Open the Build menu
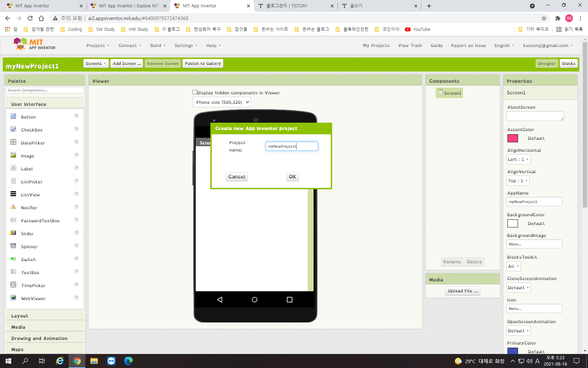Screen dimensions: 588x368 click(158, 46)
